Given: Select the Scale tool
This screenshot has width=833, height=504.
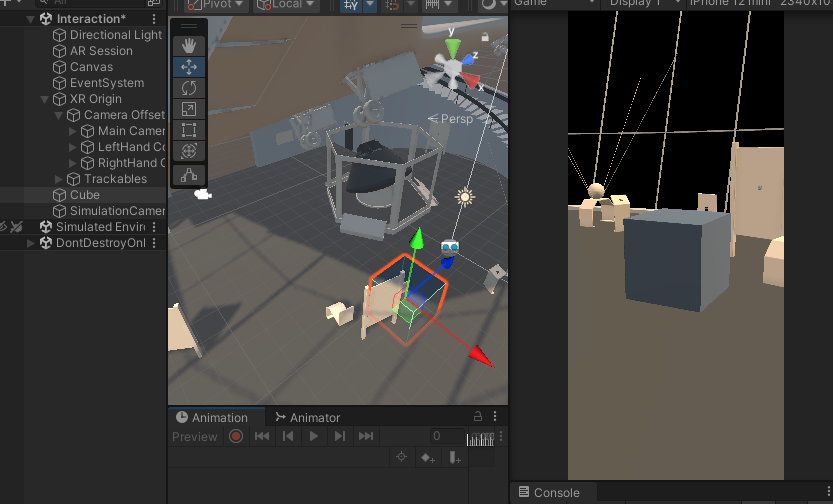Looking at the screenshot, I should point(189,109).
